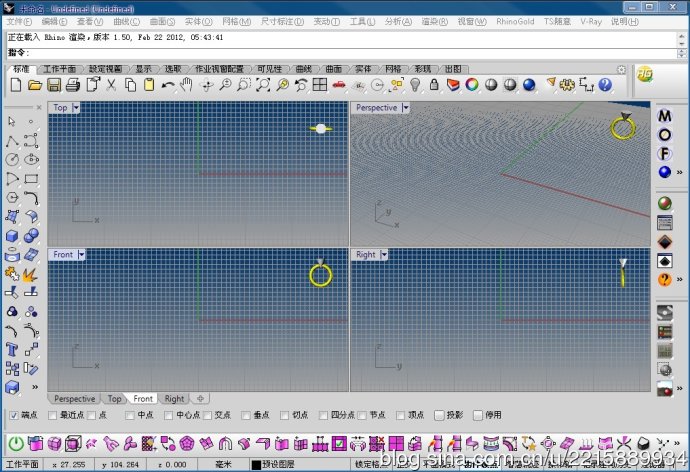This screenshot has height=472, width=690.
Task: Enable the 中点 midpoint osnap checkbox
Action: click(x=130, y=415)
